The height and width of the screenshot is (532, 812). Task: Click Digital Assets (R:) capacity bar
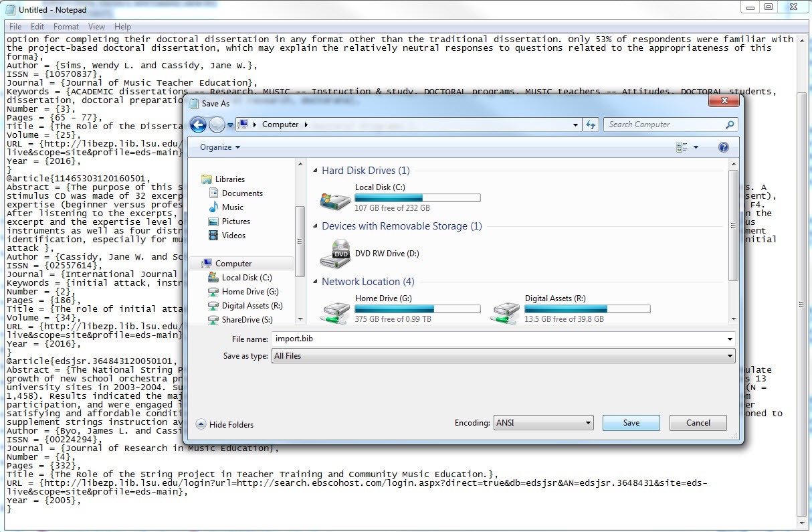point(587,309)
